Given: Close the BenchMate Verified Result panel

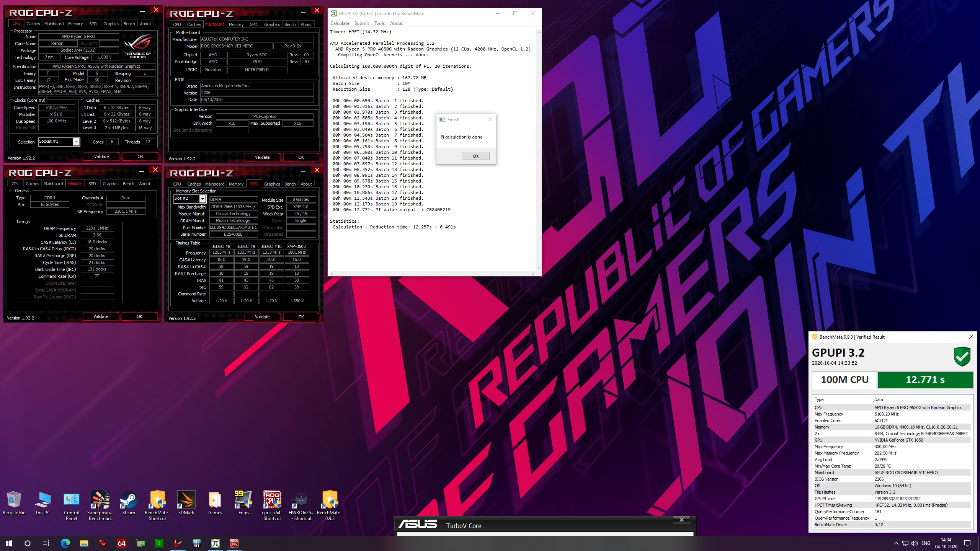Looking at the screenshot, I should point(971,337).
